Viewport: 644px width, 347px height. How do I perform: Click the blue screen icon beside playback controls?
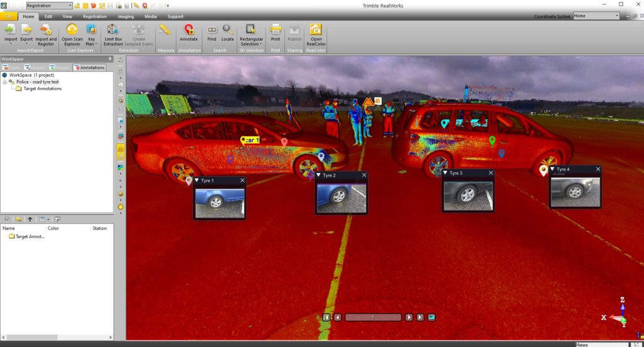[431, 317]
